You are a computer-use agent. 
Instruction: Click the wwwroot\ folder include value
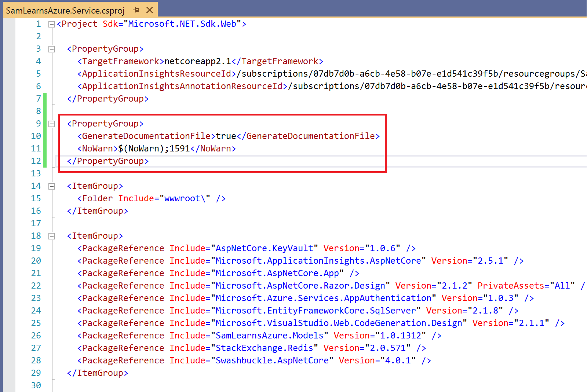(x=185, y=198)
